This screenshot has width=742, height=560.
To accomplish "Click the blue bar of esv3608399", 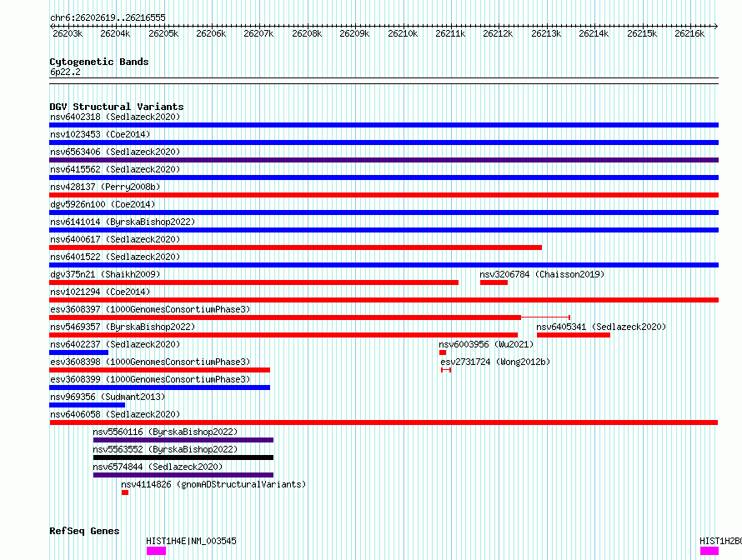I will click(159, 387).
